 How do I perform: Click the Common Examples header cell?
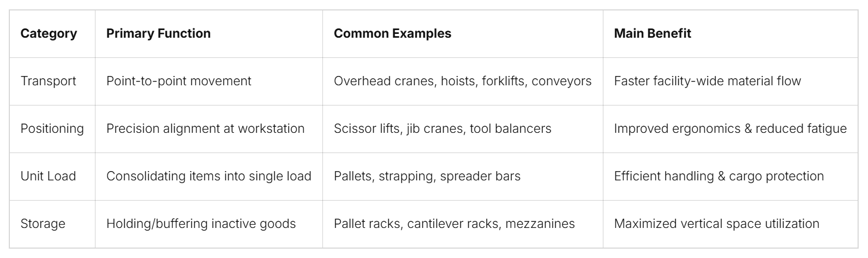click(x=463, y=34)
